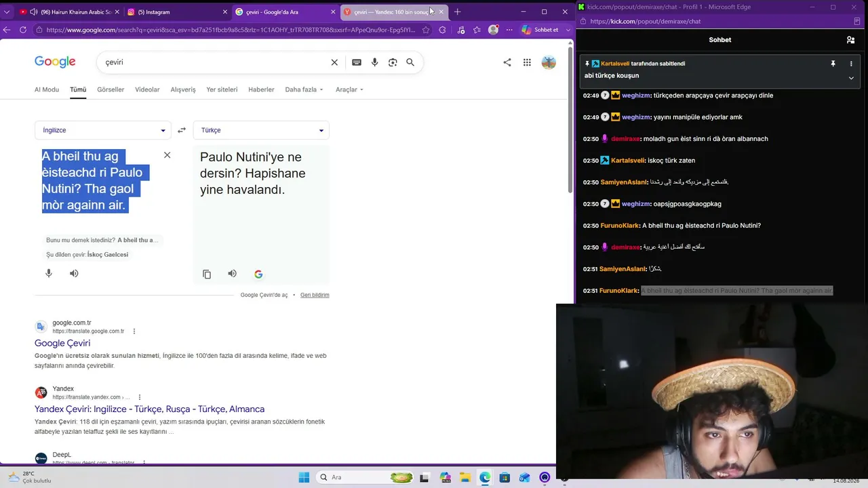Open pinned message options menu
868x488 pixels.
[851, 64]
